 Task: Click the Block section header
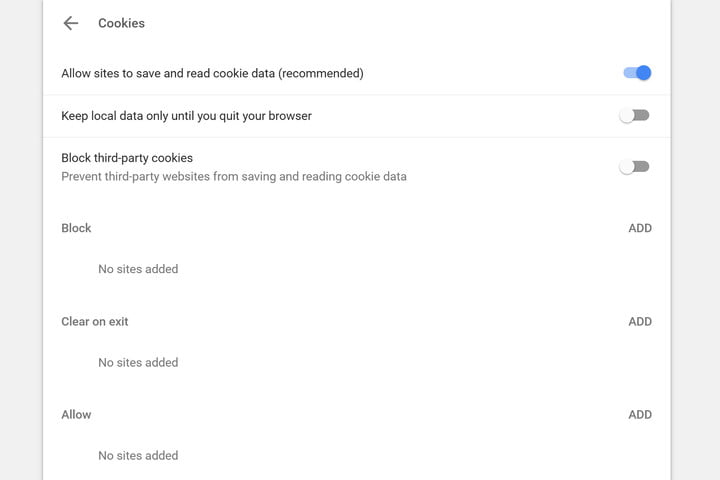(x=76, y=228)
